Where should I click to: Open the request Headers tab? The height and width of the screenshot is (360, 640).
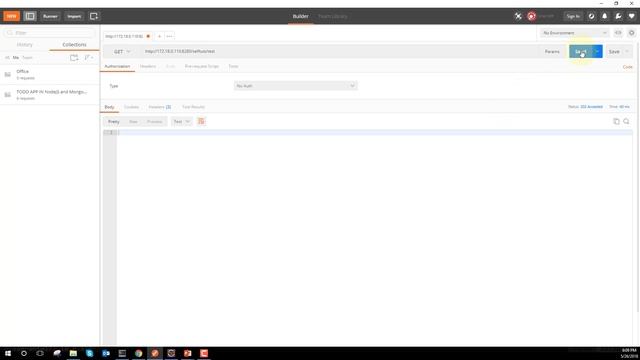tap(148, 66)
